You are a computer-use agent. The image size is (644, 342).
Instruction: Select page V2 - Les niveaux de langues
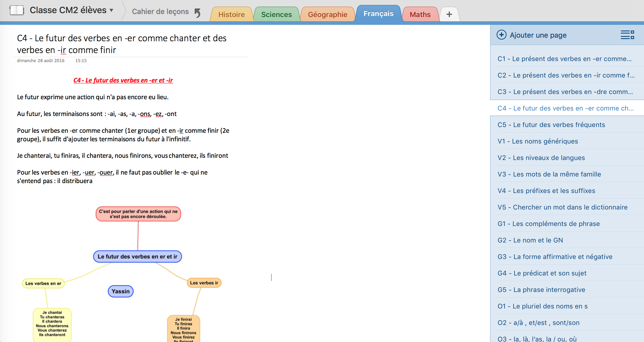tap(541, 158)
